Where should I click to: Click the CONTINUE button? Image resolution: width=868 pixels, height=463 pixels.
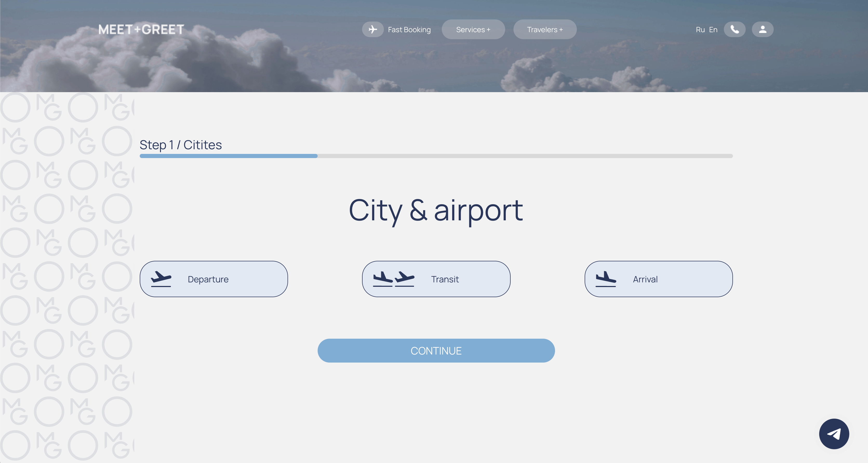point(436,351)
